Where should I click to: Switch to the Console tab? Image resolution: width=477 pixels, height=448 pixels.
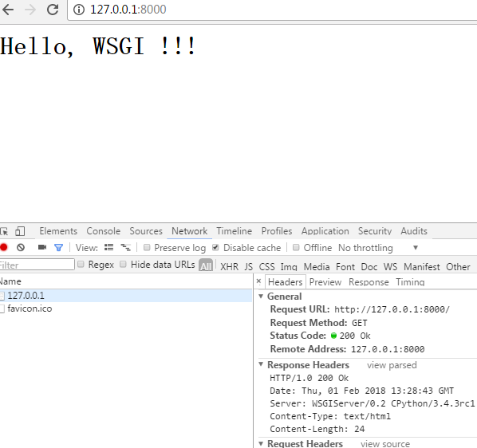click(x=104, y=231)
